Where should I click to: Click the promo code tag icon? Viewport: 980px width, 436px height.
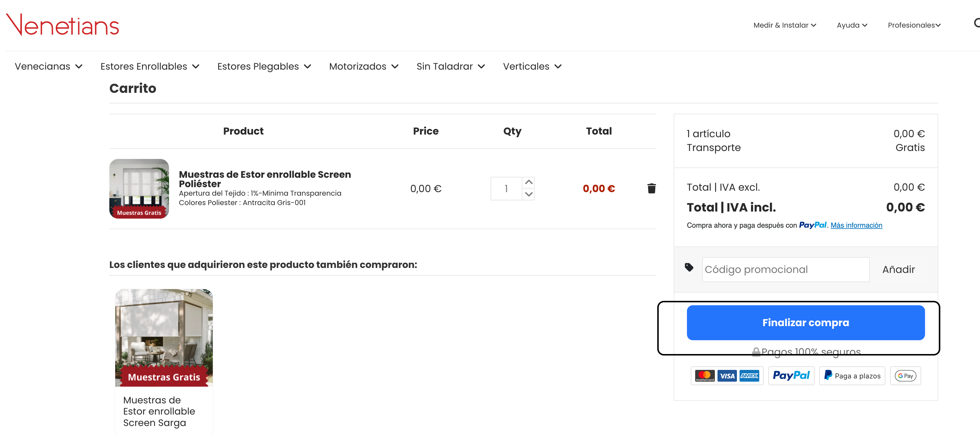[x=689, y=267]
